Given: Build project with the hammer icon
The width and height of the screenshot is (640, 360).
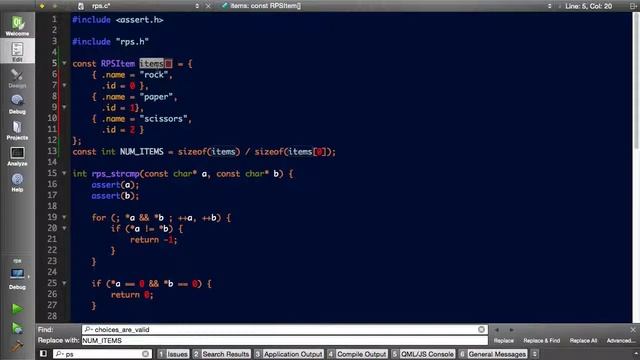Looking at the screenshot, I should tap(17, 346).
